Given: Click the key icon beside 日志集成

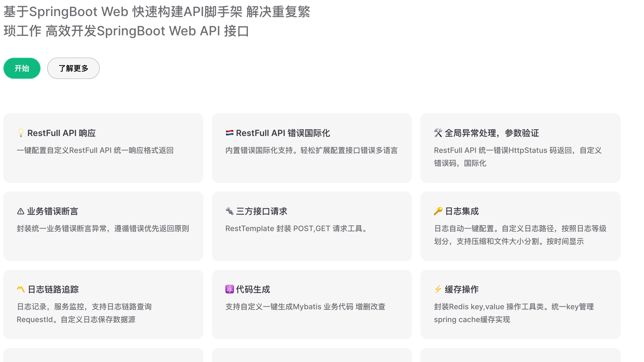Looking at the screenshot, I should [x=438, y=211].
